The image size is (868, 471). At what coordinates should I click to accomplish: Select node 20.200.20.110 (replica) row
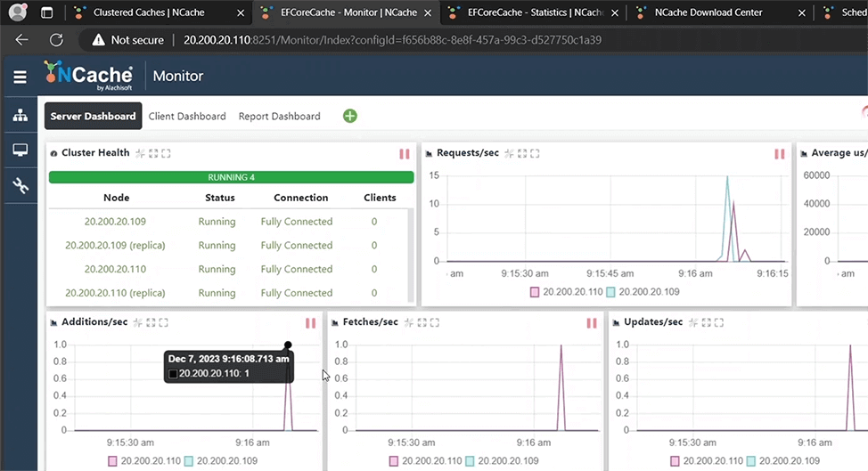point(115,293)
